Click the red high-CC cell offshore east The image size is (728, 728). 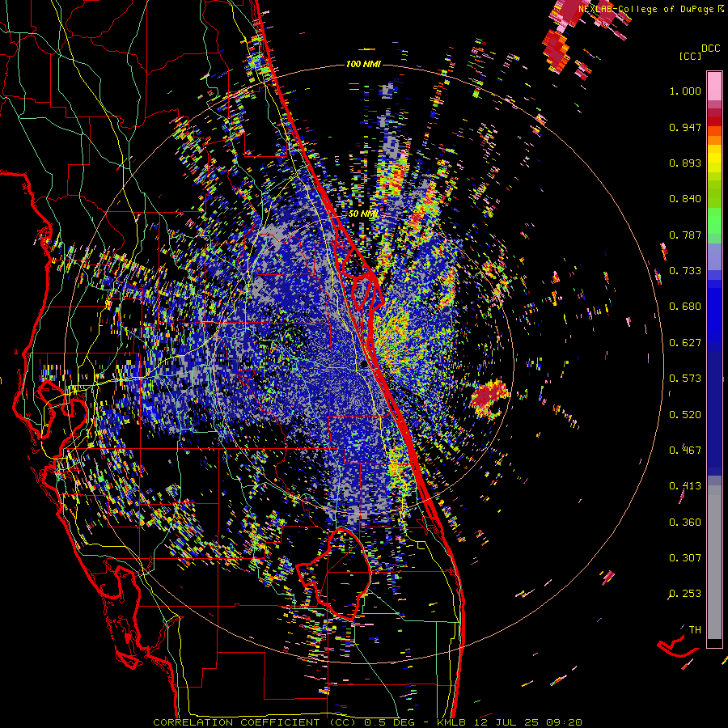click(x=489, y=398)
